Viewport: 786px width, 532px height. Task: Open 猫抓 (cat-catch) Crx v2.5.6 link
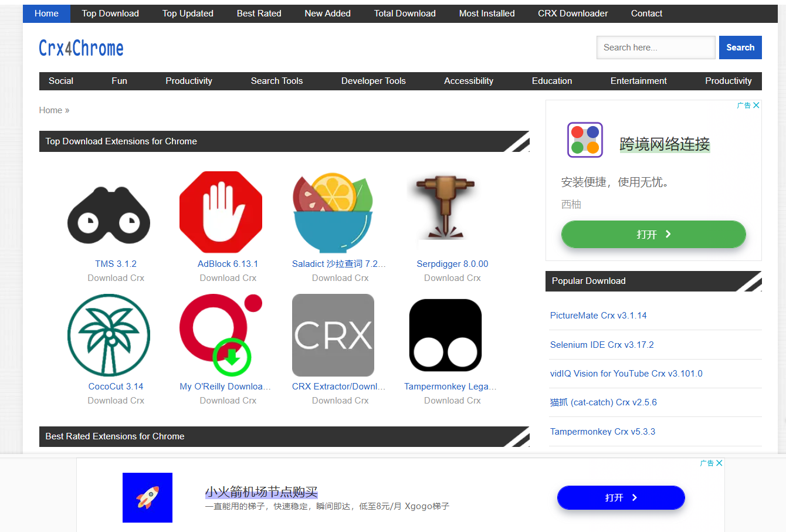point(603,402)
